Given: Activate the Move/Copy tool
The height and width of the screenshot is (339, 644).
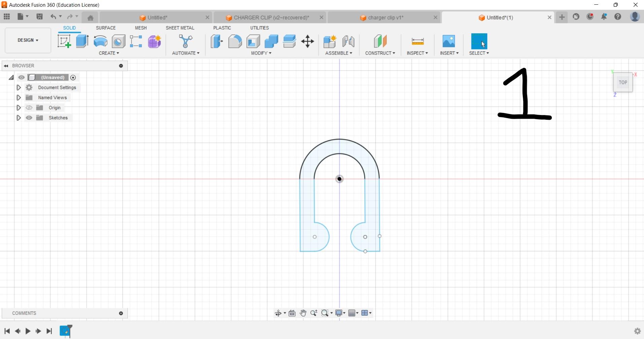Looking at the screenshot, I should [x=307, y=41].
